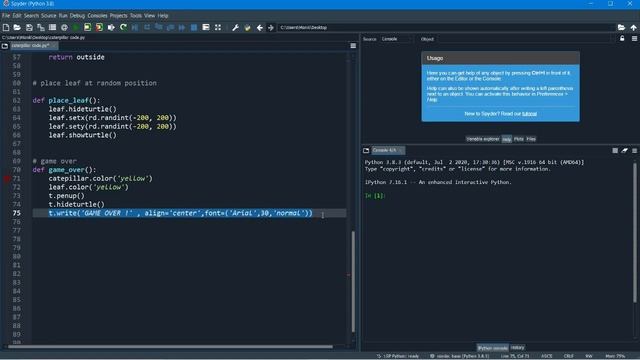Click the editor horizontal scrollbar

click(x=169, y=347)
